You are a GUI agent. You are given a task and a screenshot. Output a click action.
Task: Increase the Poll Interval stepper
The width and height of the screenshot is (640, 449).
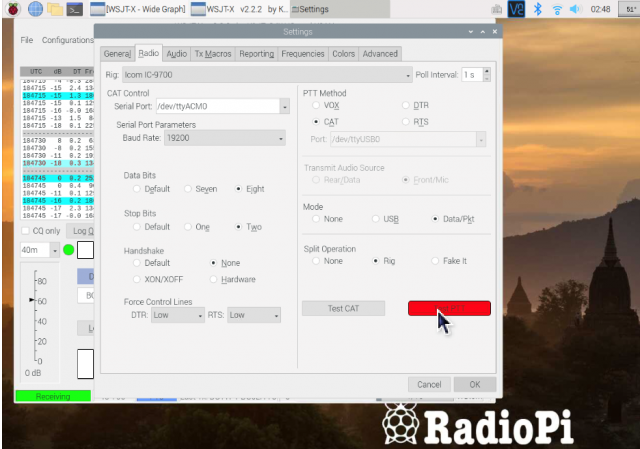[487, 71]
